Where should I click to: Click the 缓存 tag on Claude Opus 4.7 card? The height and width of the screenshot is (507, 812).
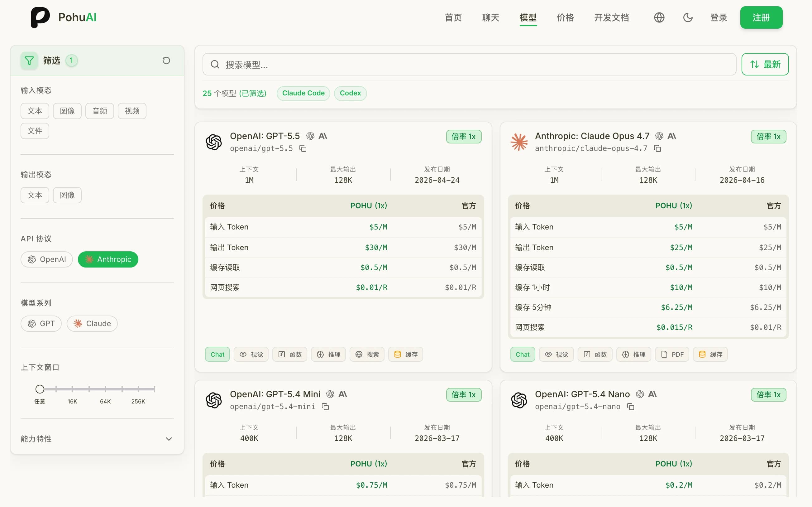pos(710,355)
